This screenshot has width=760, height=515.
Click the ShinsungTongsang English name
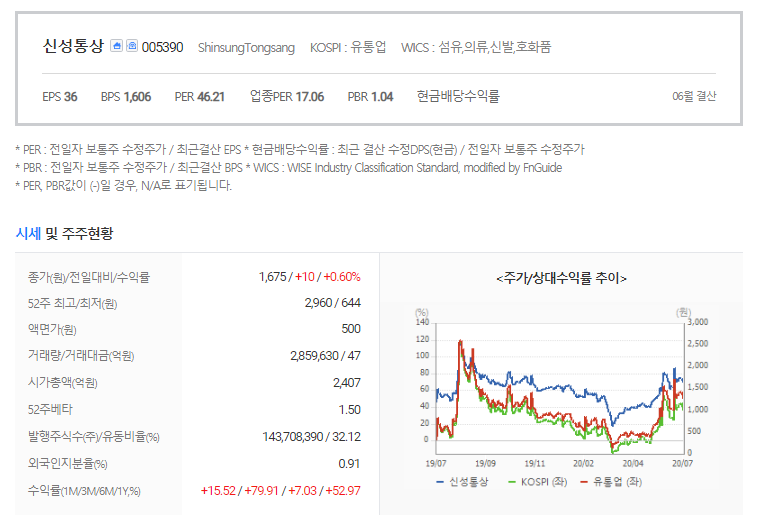(x=246, y=47)
